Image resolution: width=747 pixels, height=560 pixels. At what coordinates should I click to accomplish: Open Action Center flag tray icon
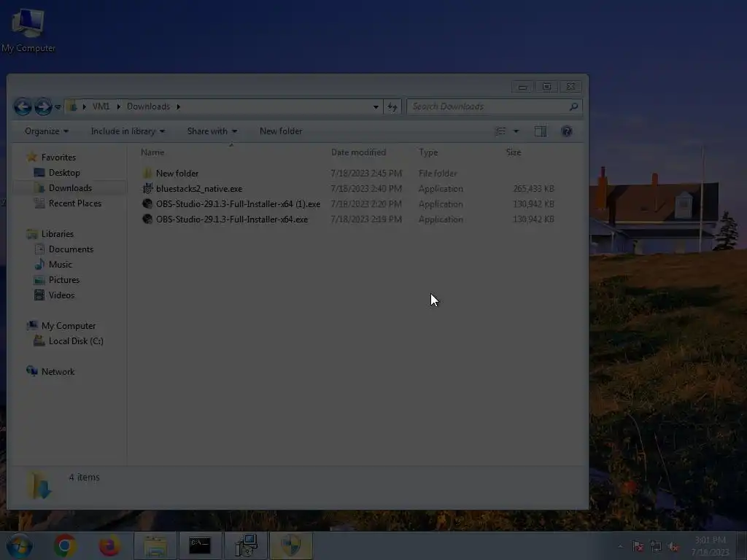tap(638, 546)
